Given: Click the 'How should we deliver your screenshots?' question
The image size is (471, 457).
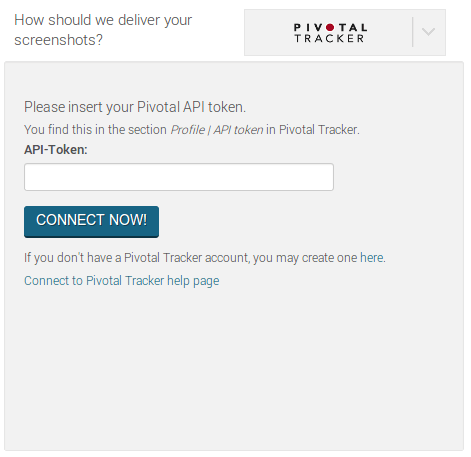Looking at the screenshot, I should (103, 30).
